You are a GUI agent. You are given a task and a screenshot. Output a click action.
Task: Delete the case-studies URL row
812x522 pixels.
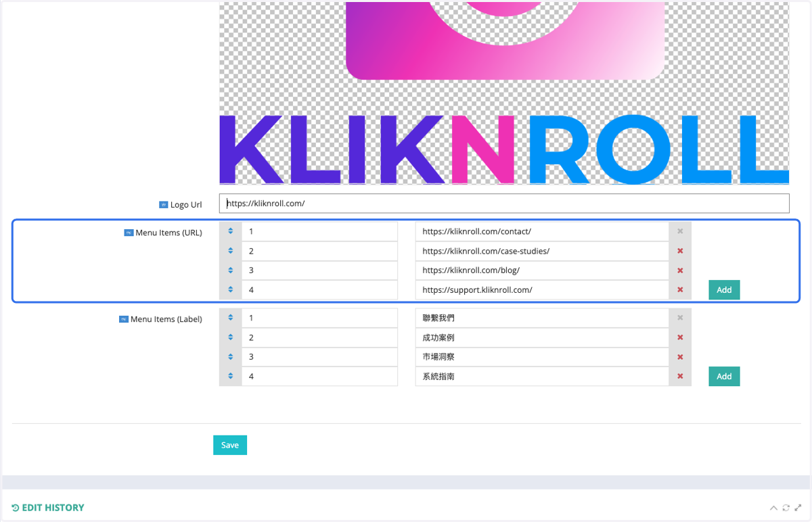click(x=680, y=251)
